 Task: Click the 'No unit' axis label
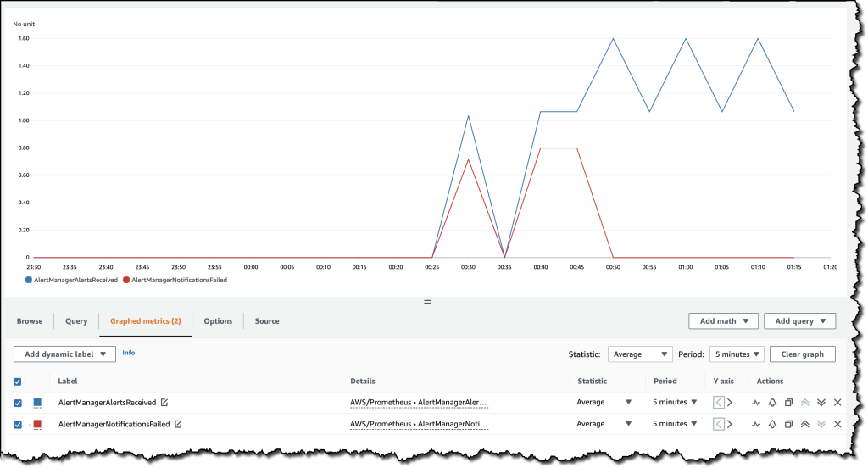pos(24,25)
